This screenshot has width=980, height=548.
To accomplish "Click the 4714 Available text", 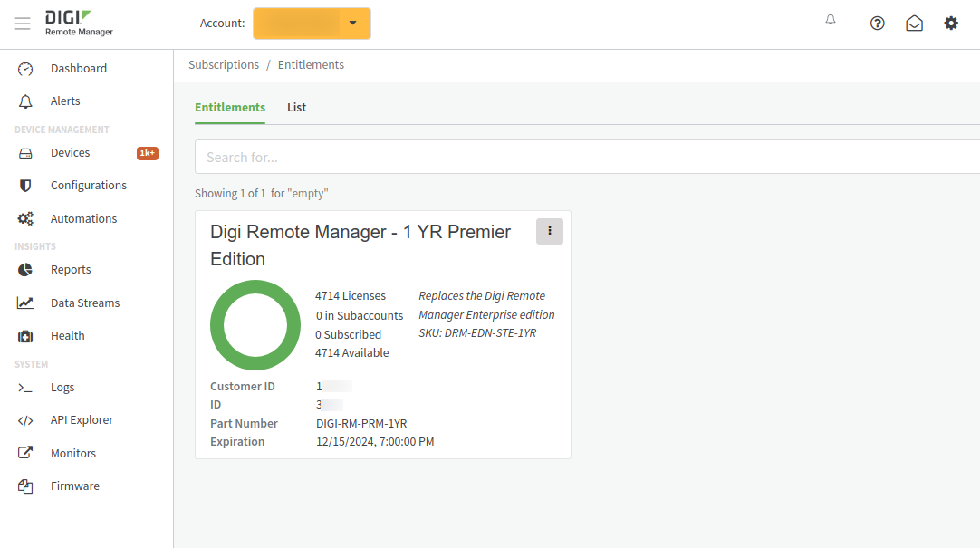I will pos(351,352).
